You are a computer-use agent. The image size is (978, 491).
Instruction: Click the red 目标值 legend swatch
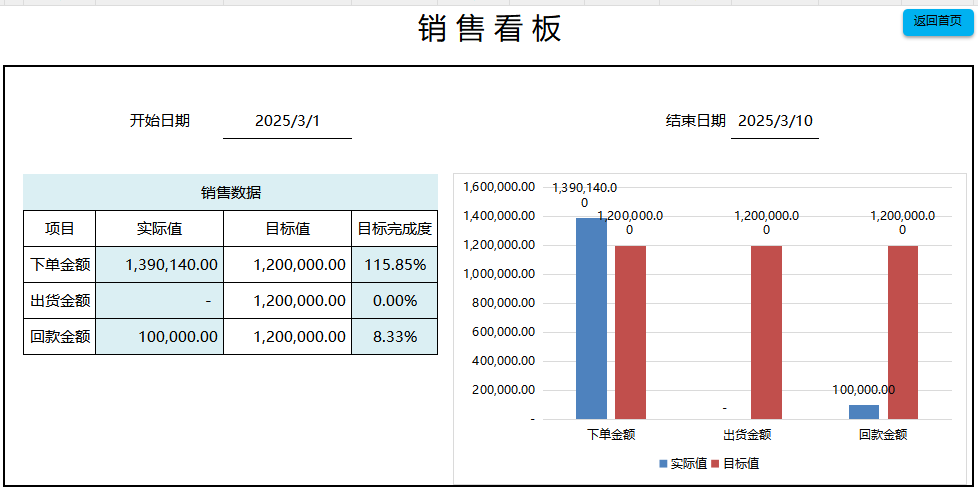click(x=715, y=464)
